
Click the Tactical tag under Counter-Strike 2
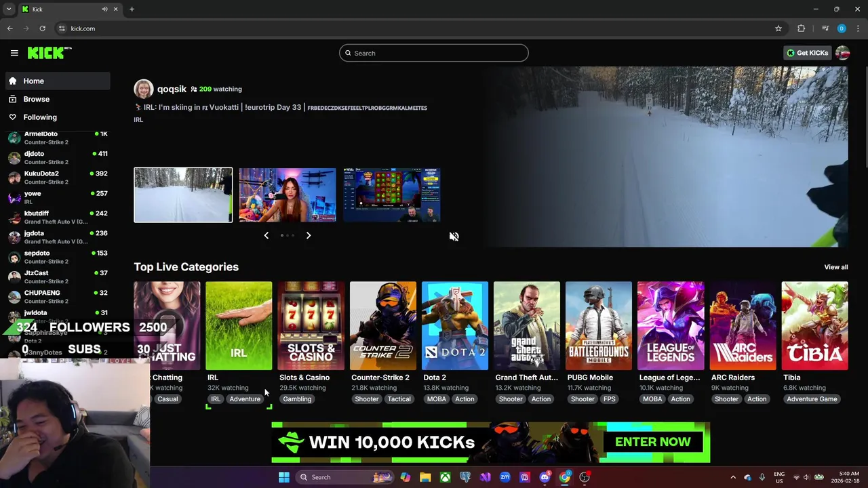click(399, 399)
